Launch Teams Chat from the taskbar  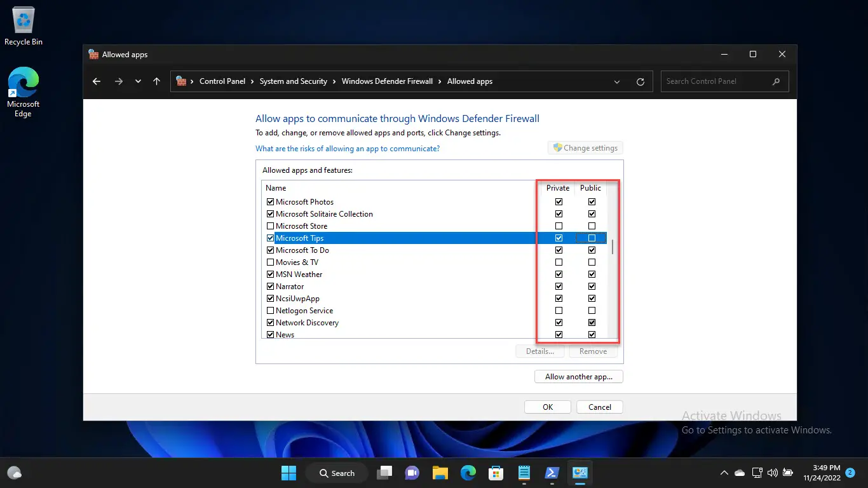(412, 473)
